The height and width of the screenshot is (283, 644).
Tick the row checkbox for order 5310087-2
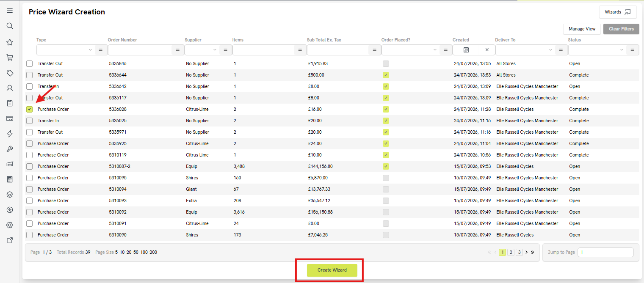point(29,166)
